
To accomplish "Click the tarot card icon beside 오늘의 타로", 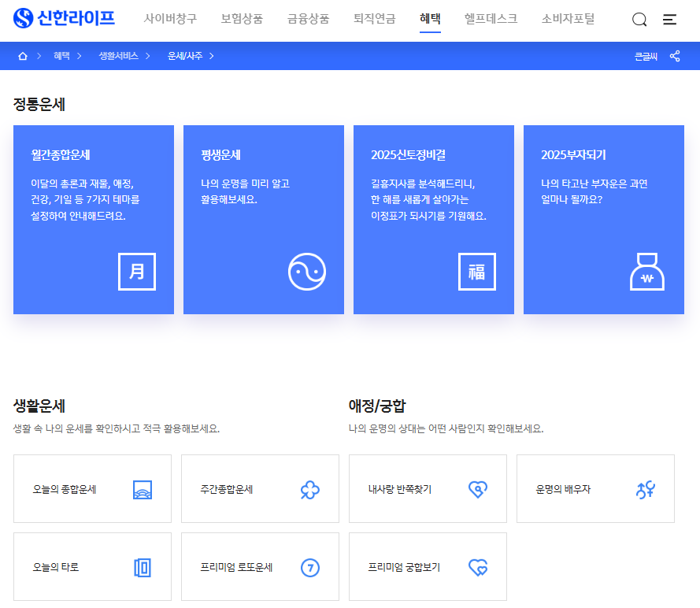I will coord(142,566).
